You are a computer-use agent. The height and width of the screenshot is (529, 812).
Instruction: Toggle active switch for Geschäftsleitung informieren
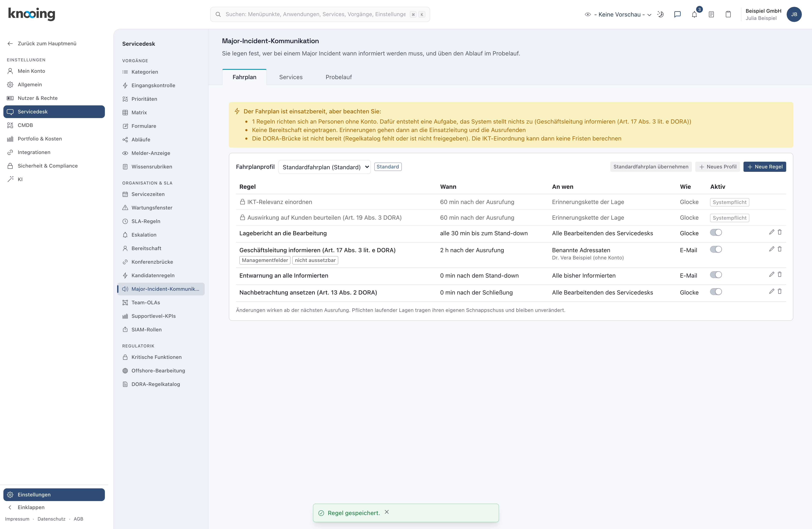(x=716, y=249)
